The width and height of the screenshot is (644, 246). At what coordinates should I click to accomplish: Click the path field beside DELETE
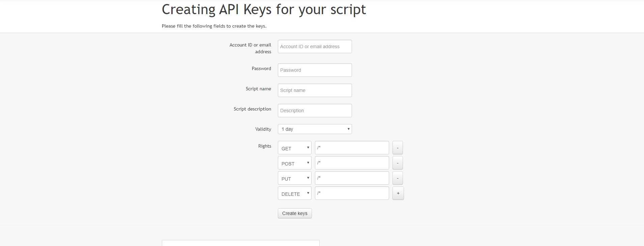tap(352, 193)
